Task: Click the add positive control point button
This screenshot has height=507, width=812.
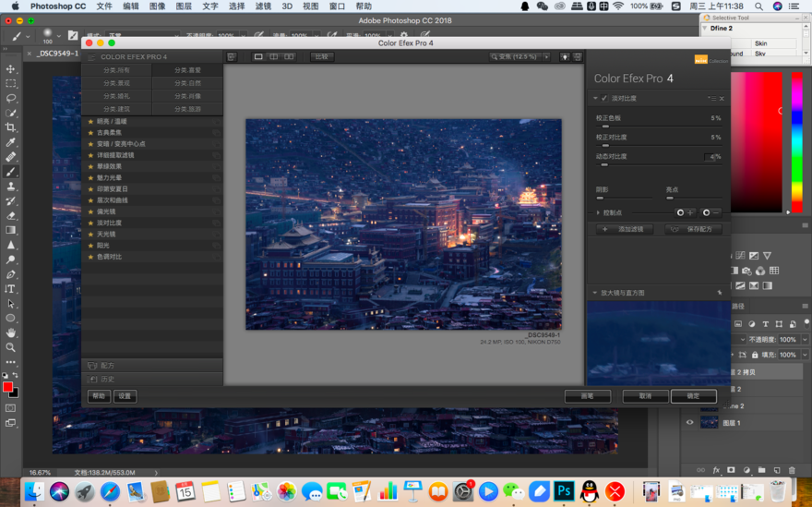Action: [x=685, y=212]
